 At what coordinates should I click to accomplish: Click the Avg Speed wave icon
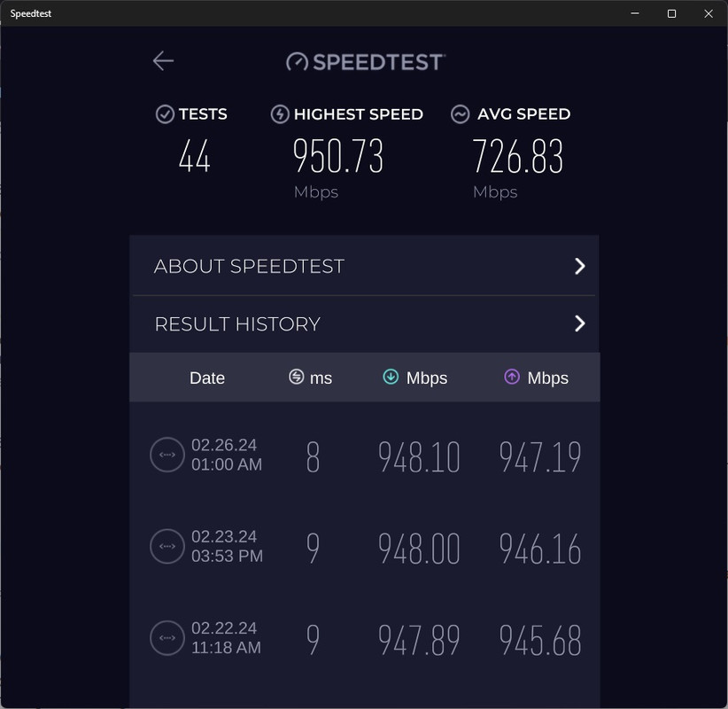pos(461,113)
